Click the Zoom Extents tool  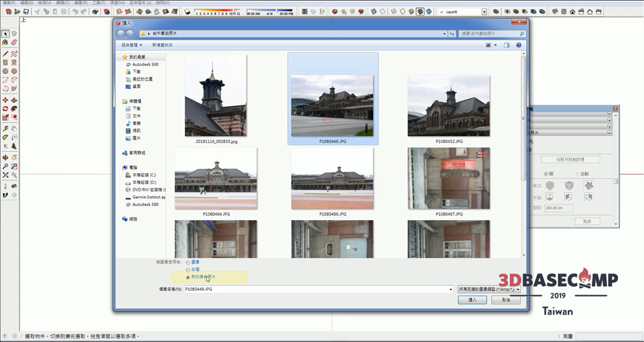click(x=5, y=175)
